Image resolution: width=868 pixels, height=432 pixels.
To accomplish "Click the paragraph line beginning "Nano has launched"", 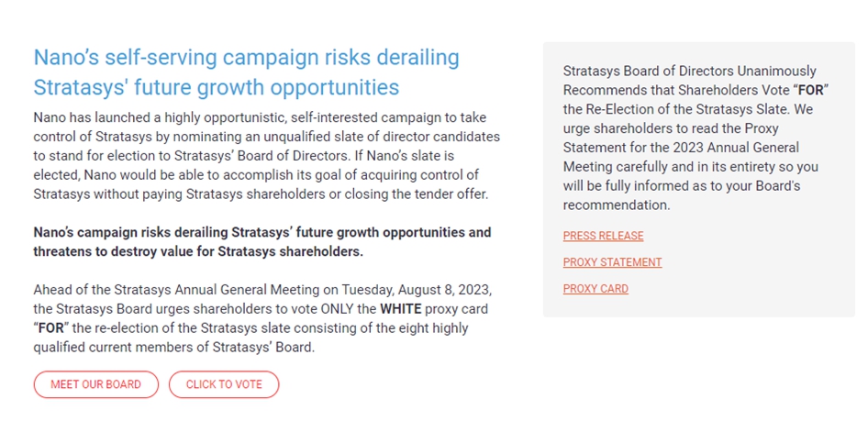I will coord(259,117).
